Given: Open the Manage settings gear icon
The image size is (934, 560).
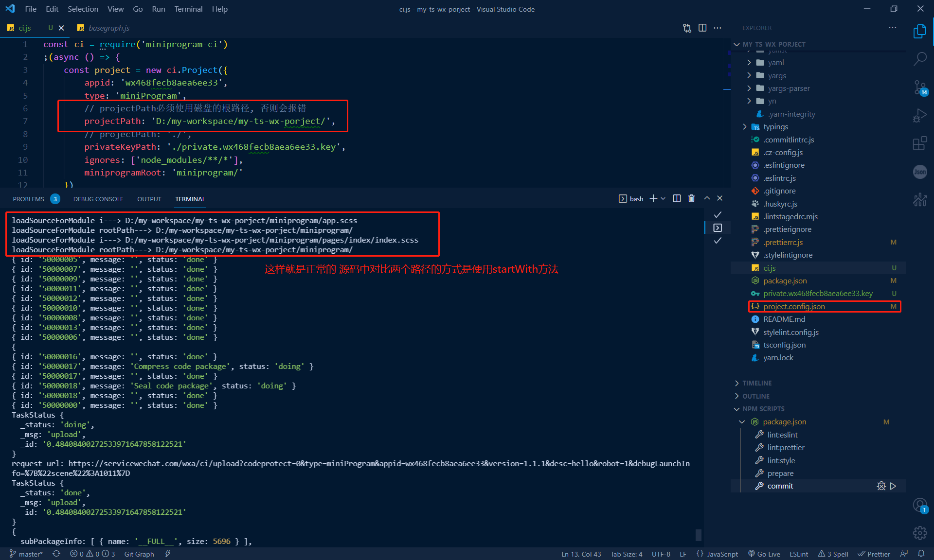Looking at the screenshot, I should pyautogui.click(x=920, y=533).
